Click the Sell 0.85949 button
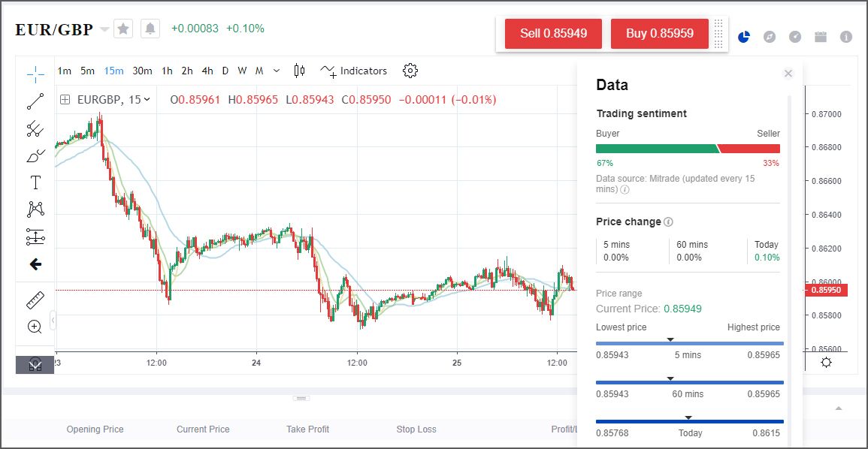The height and width of the screenshot is (449, 868). [x=553, y=33]
